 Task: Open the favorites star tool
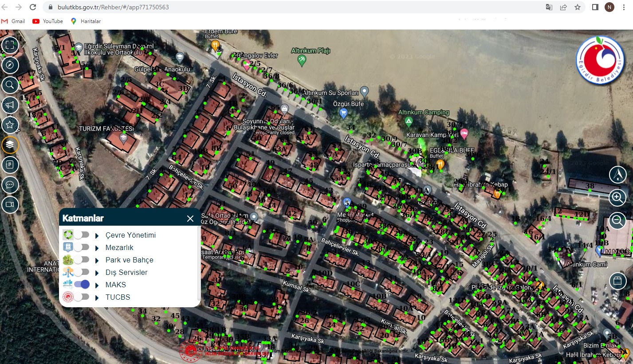pos(10,125)
